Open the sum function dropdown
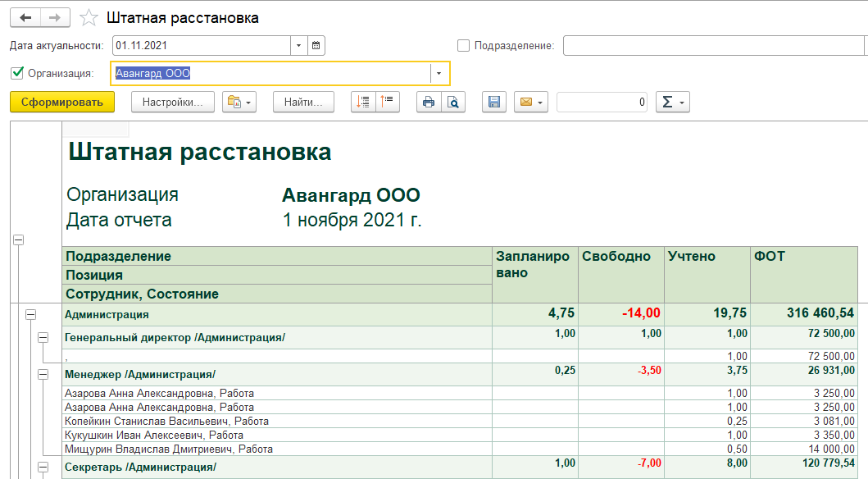The image size is (868, 479). pos(672,103)
